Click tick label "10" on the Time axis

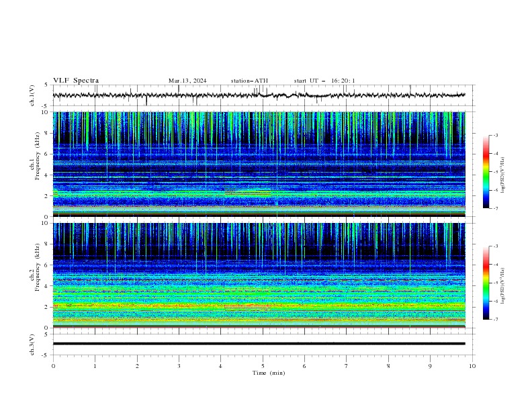pos(472,366)
